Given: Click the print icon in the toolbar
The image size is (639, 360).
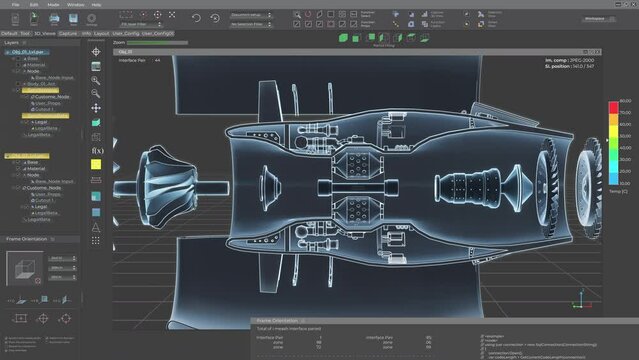Looking at the screenshot, I should 54,18.
